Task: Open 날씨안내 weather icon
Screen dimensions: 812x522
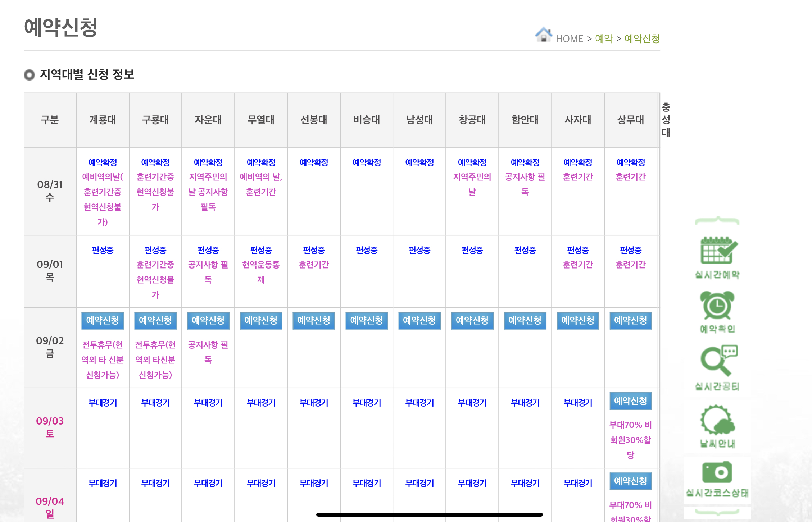Action: (x=717, y=420)
